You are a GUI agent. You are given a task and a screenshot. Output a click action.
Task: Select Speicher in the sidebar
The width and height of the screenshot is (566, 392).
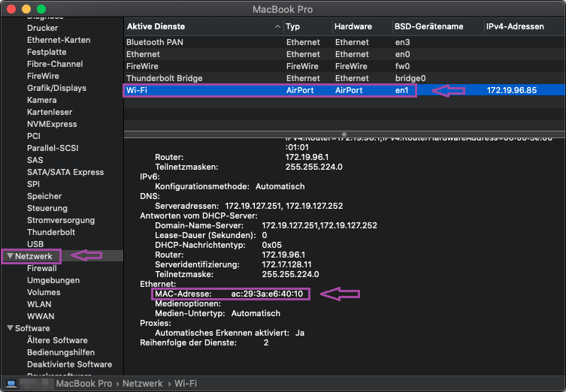point(44,196)
